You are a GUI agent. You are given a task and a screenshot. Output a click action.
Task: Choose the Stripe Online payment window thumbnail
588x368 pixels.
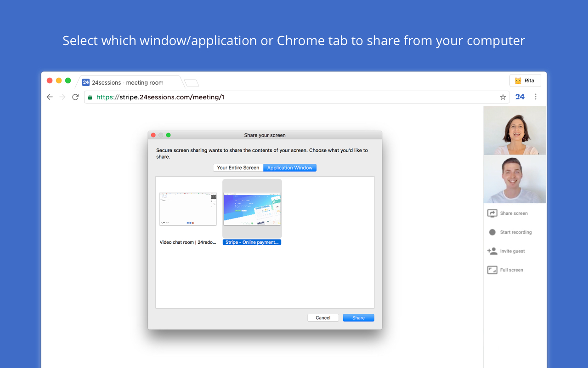tap(252, 209)
